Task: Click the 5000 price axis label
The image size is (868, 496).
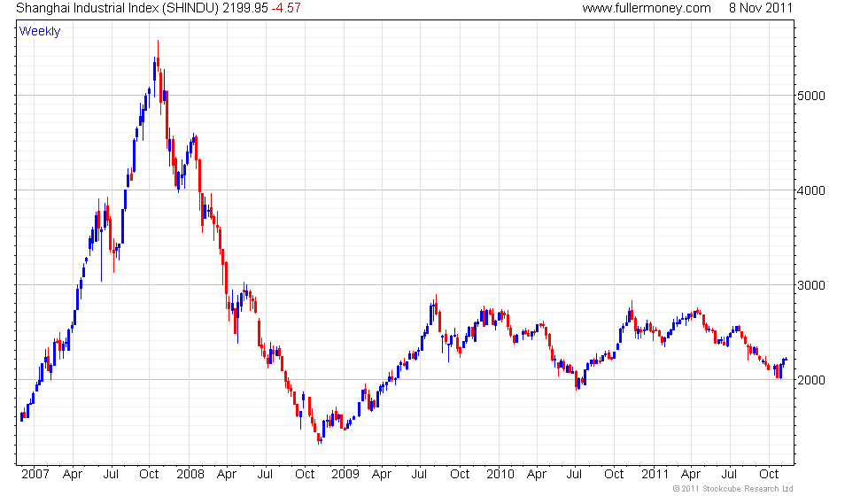Action: (811, 96)
